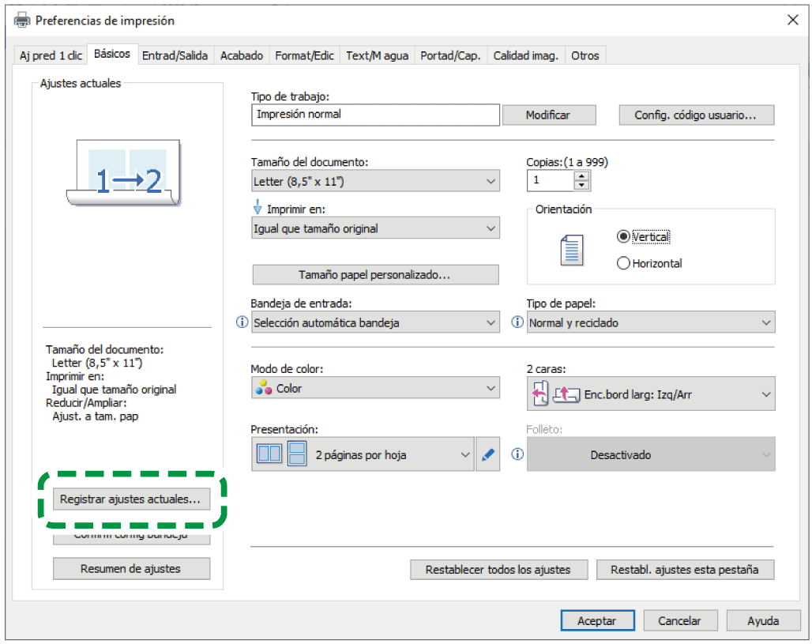Click the printer icon in title bar
Screen dimensions: 812x644
pyautogui.click(x=22, y=21)
